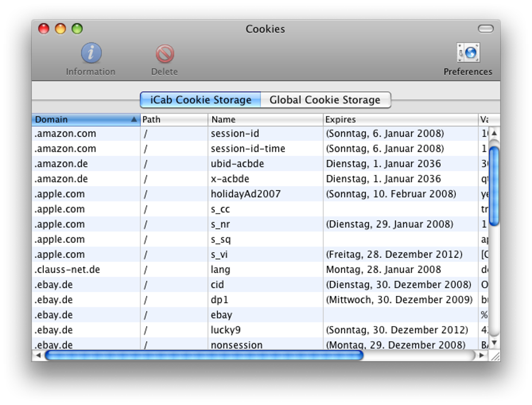
Task: Click '(Sonntag, 30. Dezember 2012)' expiry cell
Action: (x=401, y=330)
